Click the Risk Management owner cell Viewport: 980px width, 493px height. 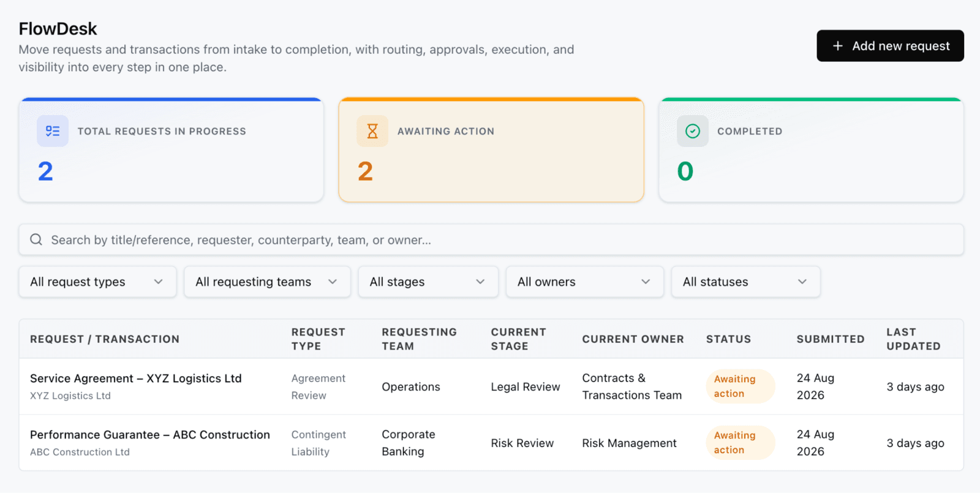[x=630, y=443]
